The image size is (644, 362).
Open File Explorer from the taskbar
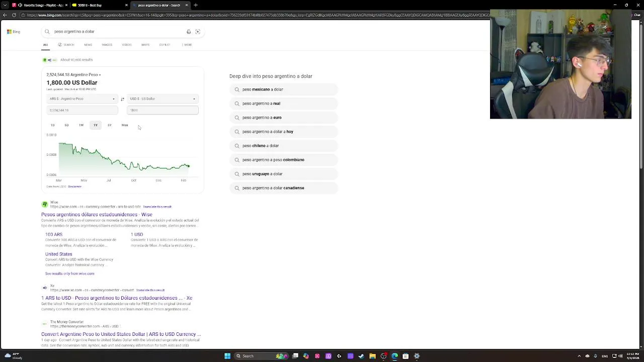tap(372, 356)
